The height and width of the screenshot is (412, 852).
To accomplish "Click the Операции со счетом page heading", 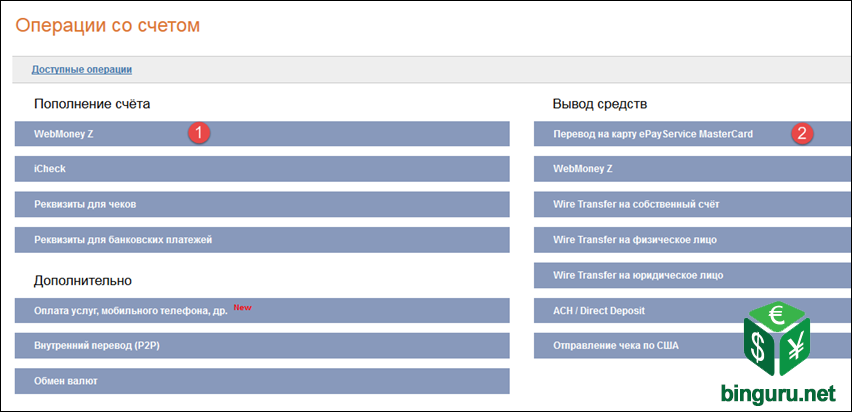I will click(108, 25).
